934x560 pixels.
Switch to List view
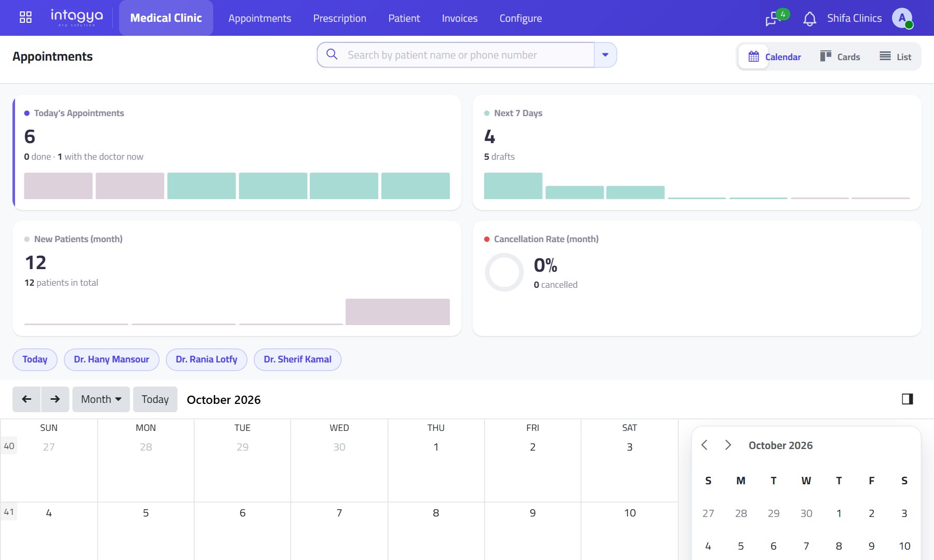pos(896,57)
